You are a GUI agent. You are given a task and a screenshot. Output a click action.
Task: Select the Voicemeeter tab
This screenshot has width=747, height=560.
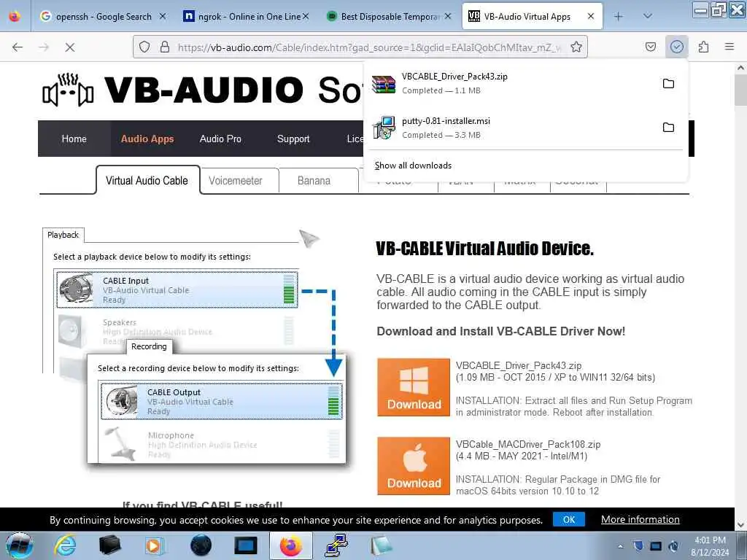236,181
